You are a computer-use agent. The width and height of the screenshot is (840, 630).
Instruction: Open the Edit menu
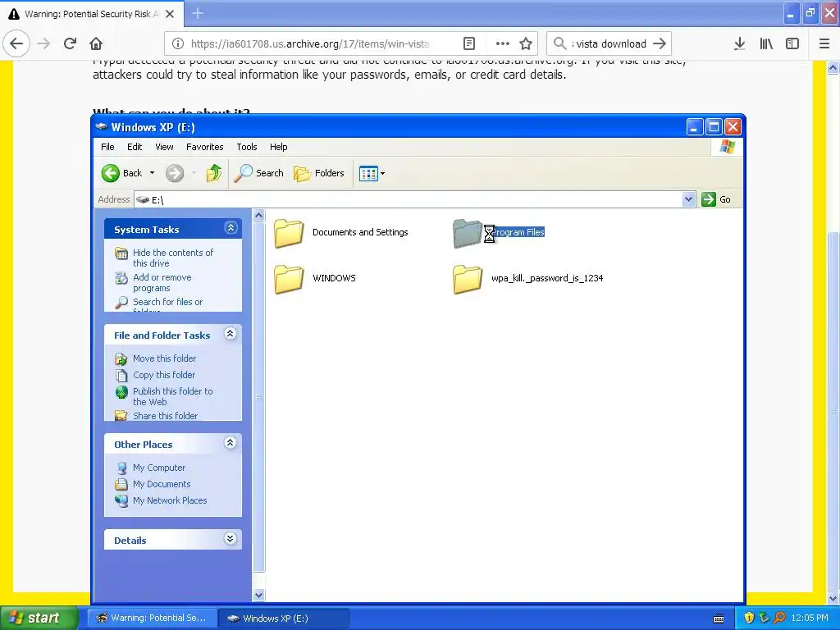coord(135,147)
